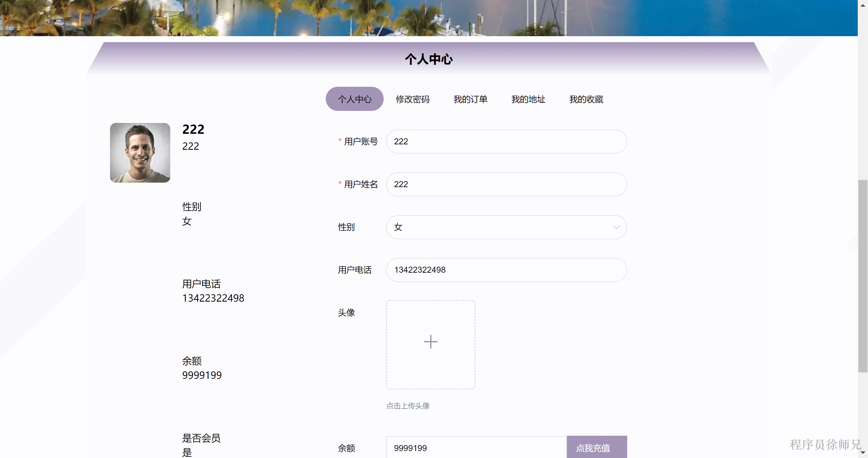Image resolution: width=868 pixels, height=458 pixels.
Task: Click the 点击上传头像 upload link
Action: point(408,406)
